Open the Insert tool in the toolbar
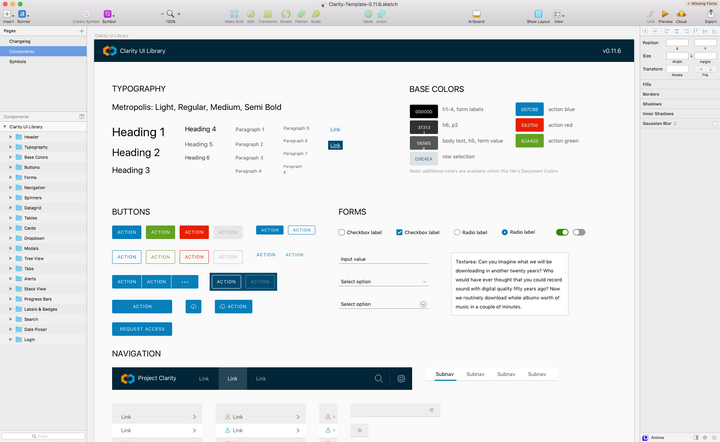Screen dimensions: 720x442 [8, 14]
